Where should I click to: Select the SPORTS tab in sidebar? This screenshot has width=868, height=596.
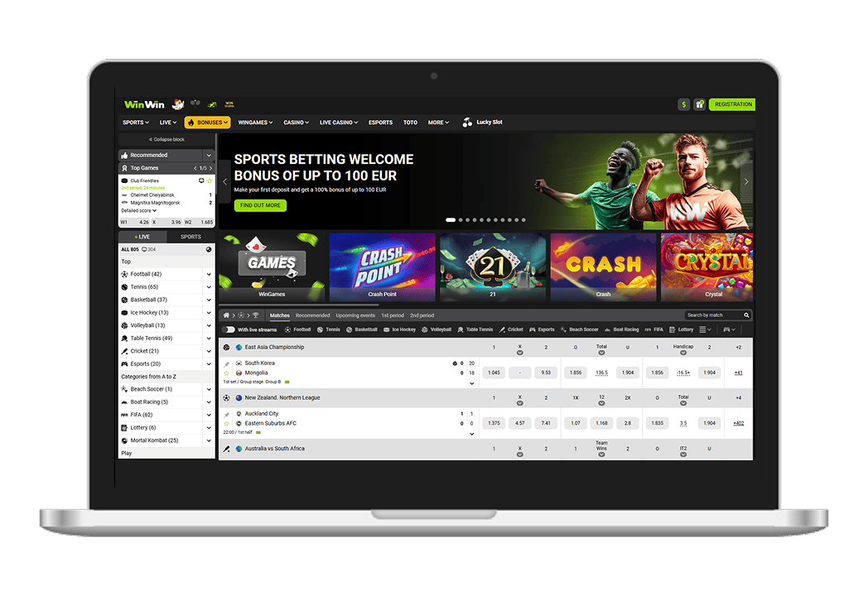click(x=190, y=237)
